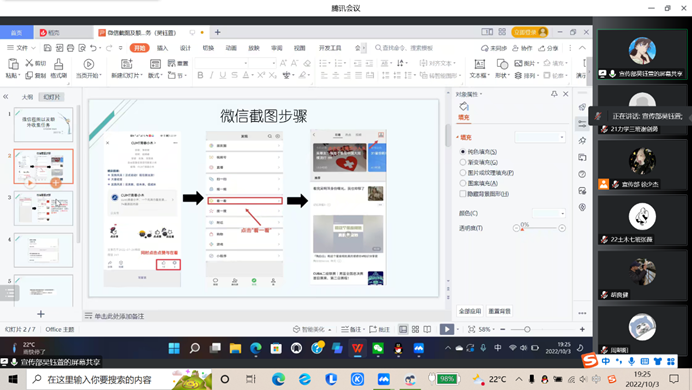Click the Cut (剪切) scissors icon
Screen dimensions: 692x390
[x=30, y=63]
